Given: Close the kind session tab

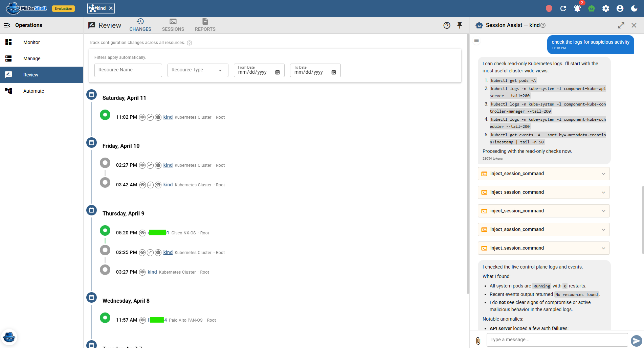Looking at the screenshot, I should (x=111, y=8).
